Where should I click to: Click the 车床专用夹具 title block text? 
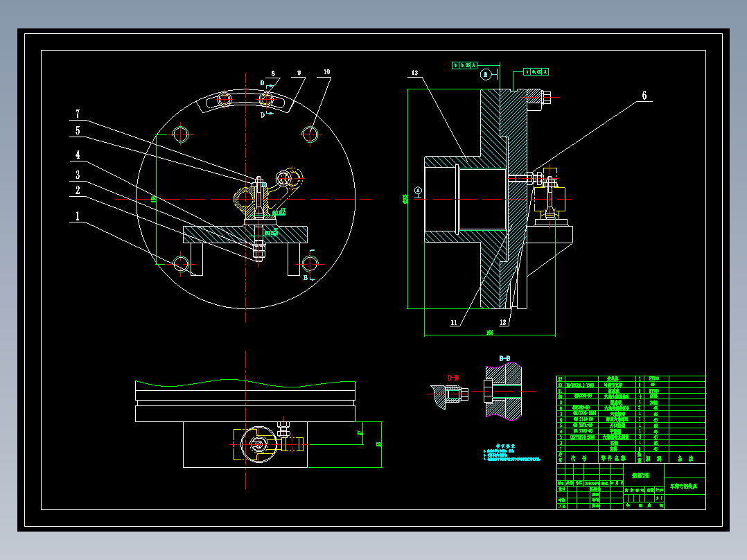pos(684,486)
